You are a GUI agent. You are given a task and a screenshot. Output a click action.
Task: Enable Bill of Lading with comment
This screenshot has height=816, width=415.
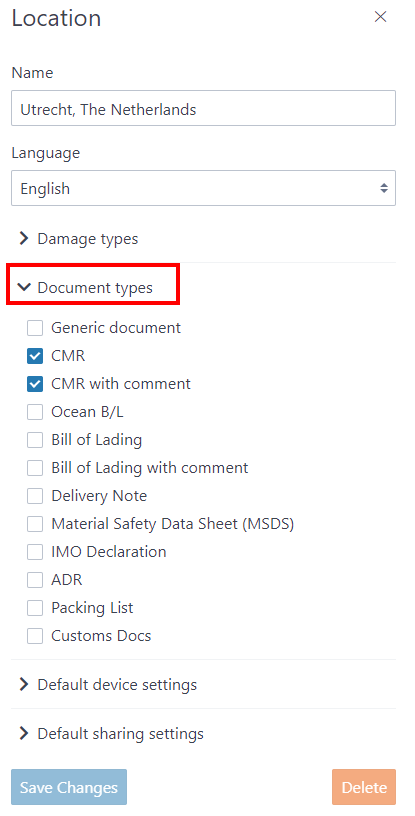(35, 468)
